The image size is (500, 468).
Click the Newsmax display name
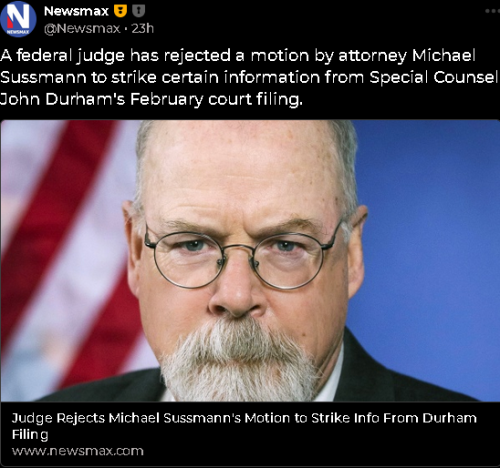point(76,11)
